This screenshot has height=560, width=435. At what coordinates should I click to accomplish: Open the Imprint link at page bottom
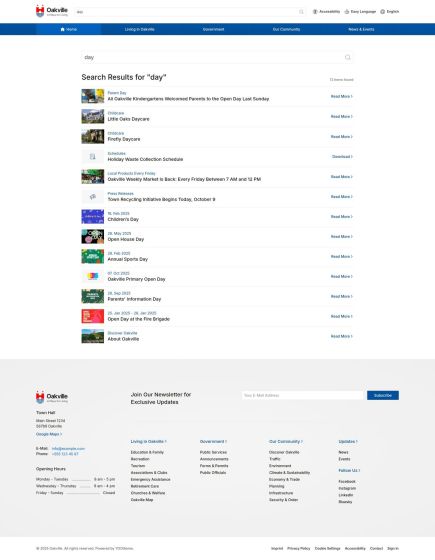click(277, 548)
